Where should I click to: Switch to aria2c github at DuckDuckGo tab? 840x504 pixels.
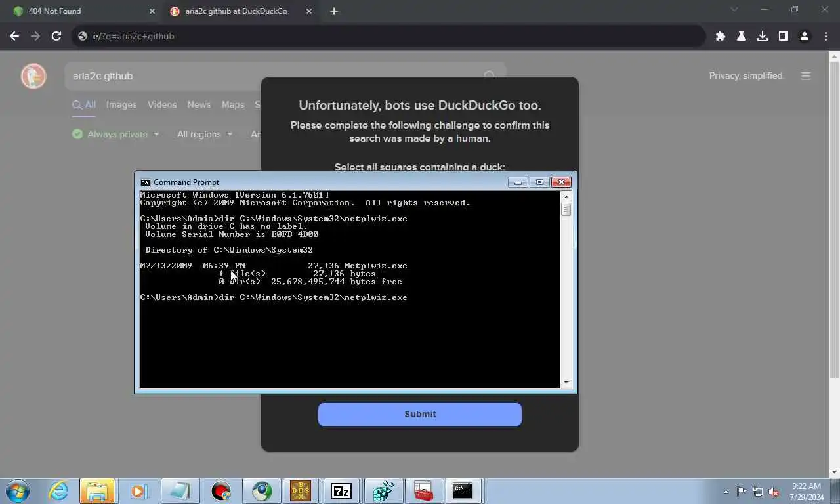(240, 11)
